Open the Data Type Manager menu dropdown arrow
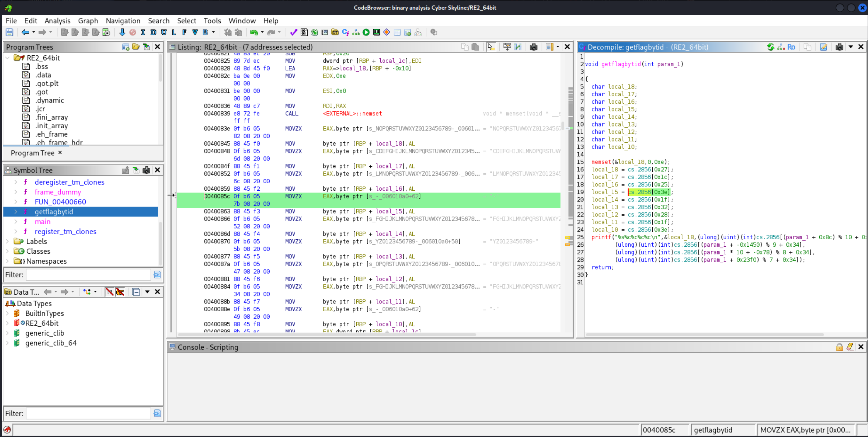 (147, 292)
